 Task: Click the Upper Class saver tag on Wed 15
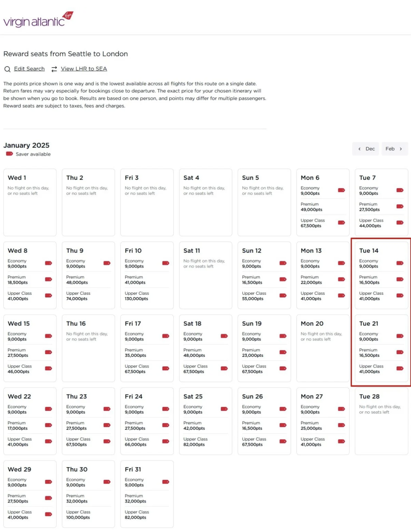click(48, 368)
